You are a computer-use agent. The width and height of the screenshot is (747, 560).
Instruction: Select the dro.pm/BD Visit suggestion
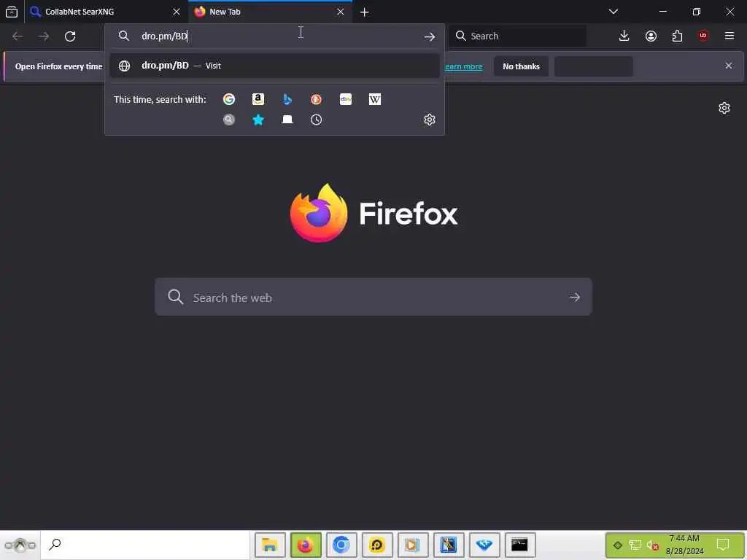tap(274, 66)
